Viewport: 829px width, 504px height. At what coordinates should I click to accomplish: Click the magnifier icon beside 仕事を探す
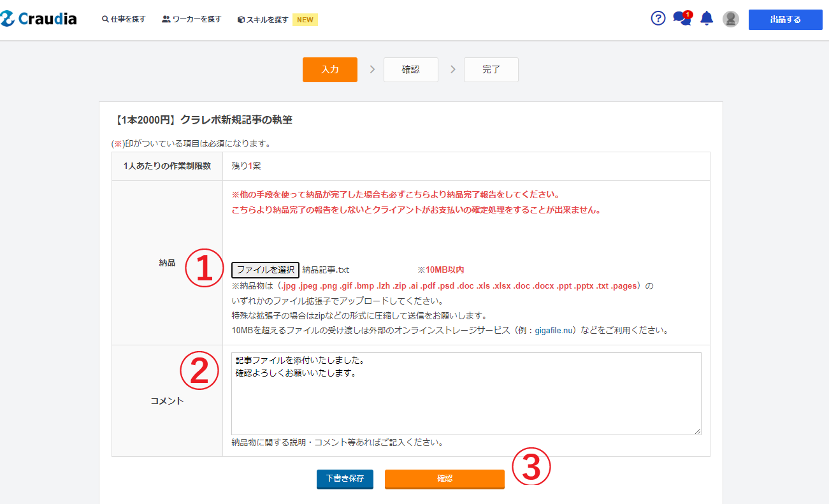105,20
